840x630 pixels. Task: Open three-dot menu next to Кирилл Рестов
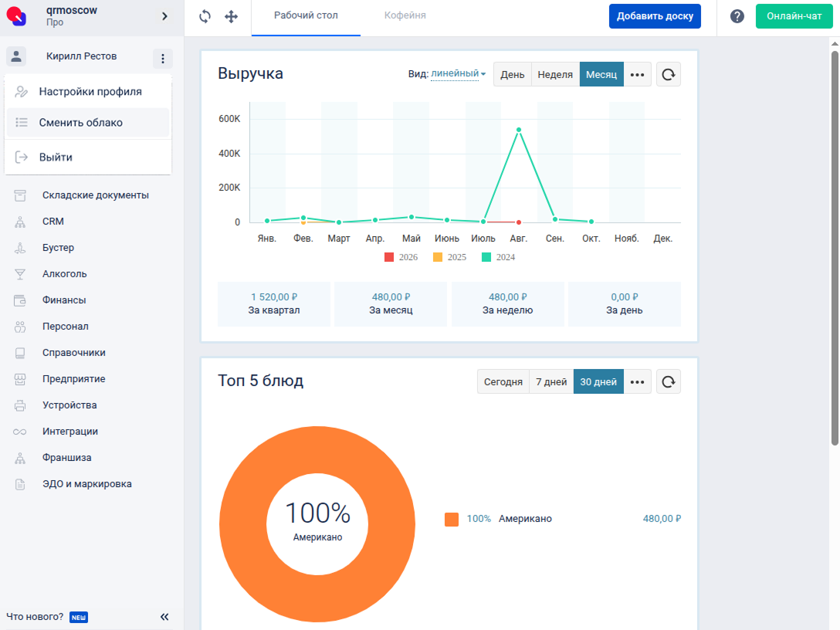[x=163, y=58]
